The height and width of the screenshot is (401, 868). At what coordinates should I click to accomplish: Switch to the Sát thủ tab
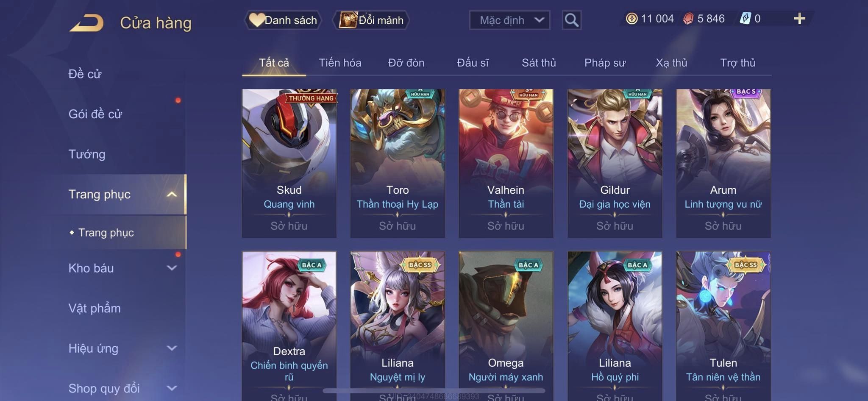[x=539, y=63]
